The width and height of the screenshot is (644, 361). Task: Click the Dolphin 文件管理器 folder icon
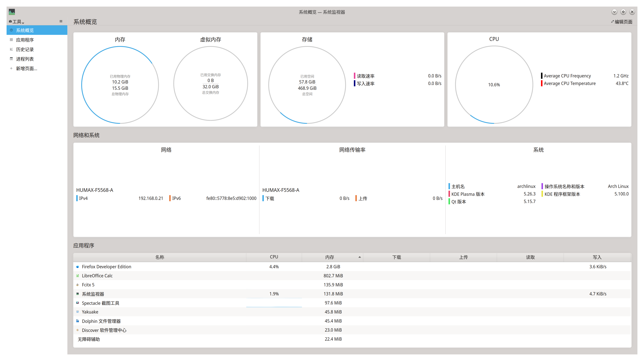pos(78,321)
